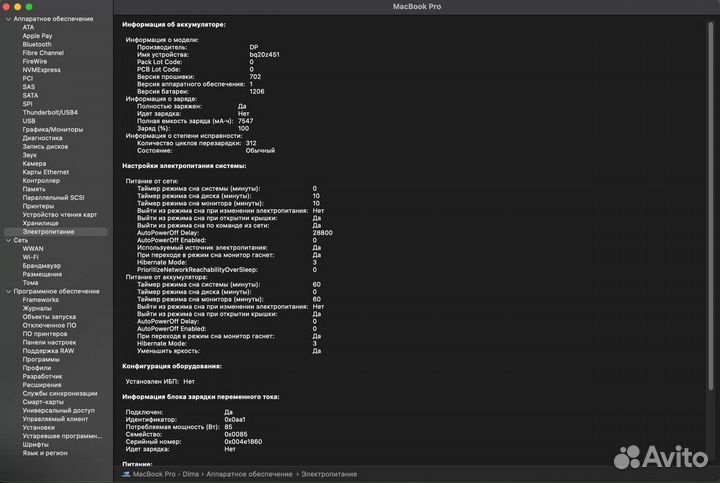This screenshot has height=483, width=720.
Task: Select FireWire in the sidebar
Action: pyautogui.click(x=34, y=61)
